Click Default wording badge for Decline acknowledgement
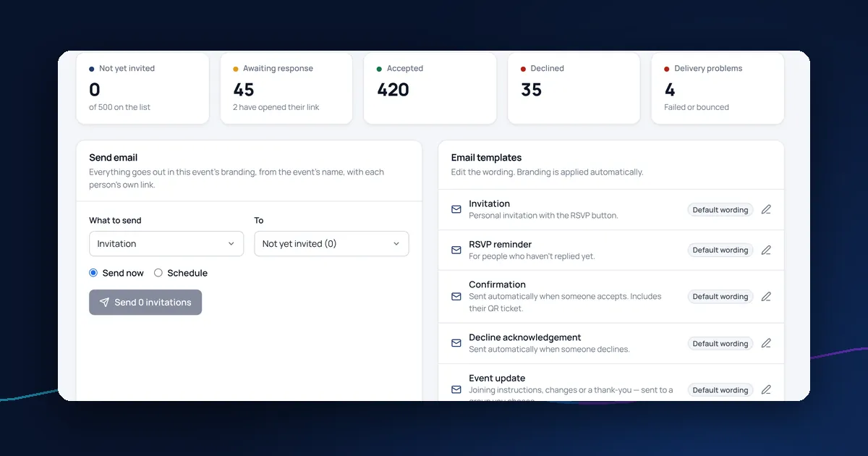This screenshot has width=868, height=456. (x=720, y=344)
